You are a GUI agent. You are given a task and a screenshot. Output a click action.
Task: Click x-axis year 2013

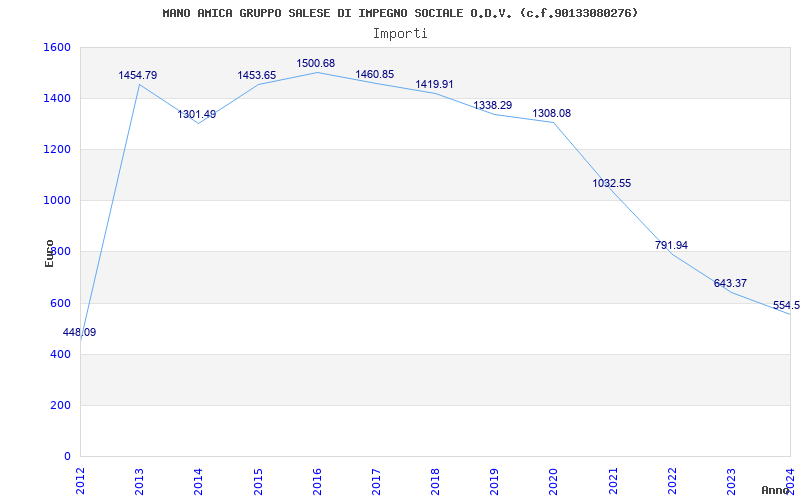(x=139, y=481)
